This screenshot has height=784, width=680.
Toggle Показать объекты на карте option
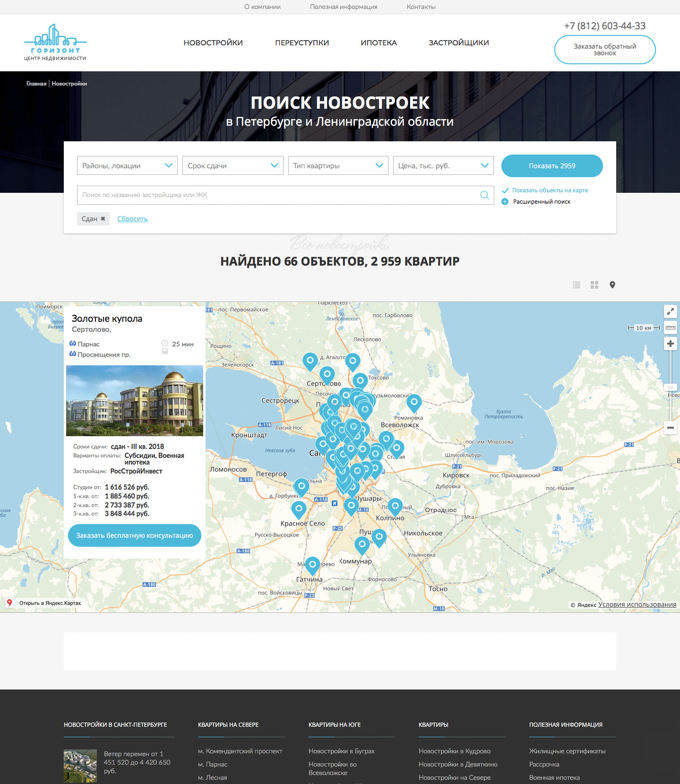tap(546, 190)
